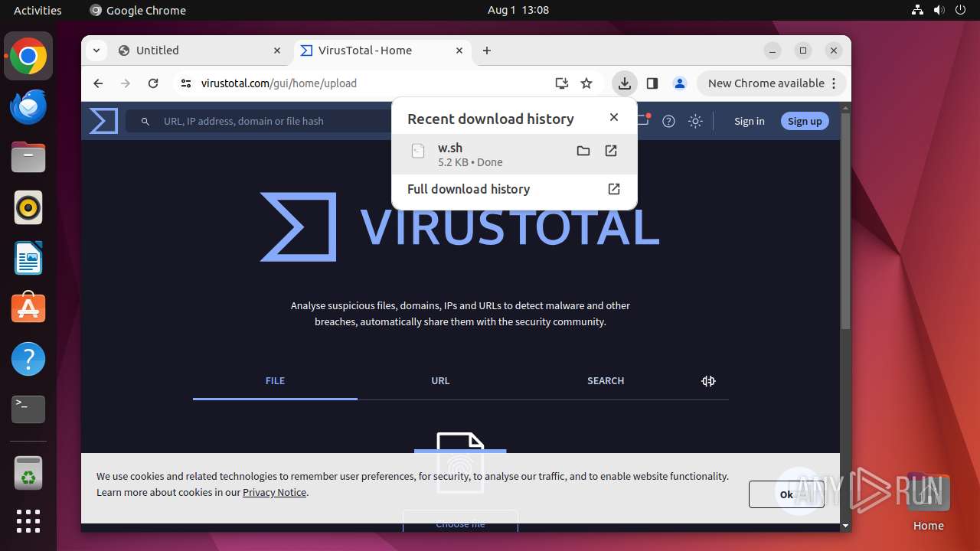View site information icon in address bar
The height and width of the screenshot is (551, 980).
[185, 83]
